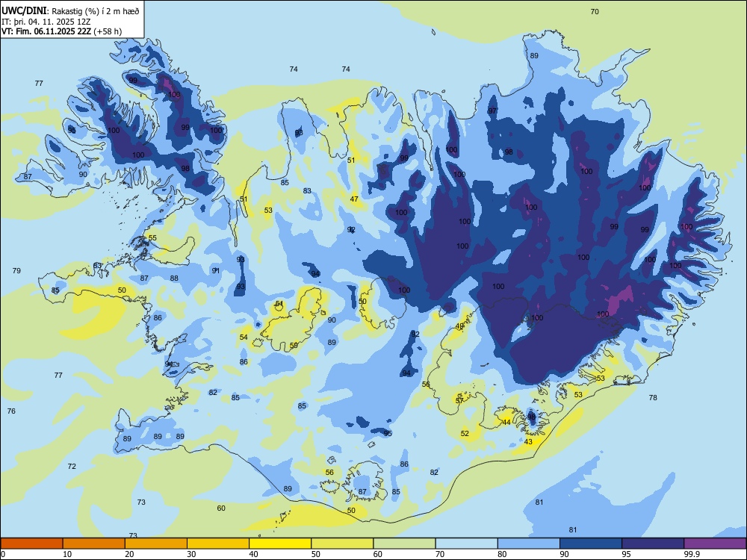The width and height of the screenshot is (747, 560).
Task: Pick the 20–30 amber legend color segment
Action: pyautogui.click(x=156, y=544)
